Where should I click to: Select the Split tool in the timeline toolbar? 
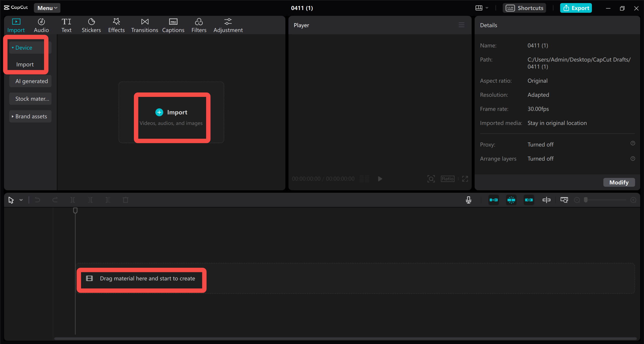72,200
